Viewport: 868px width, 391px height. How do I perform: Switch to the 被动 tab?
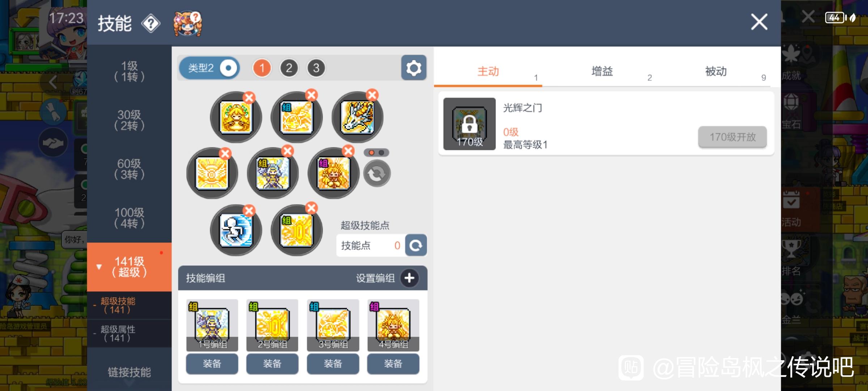click(x=715, y=71)
